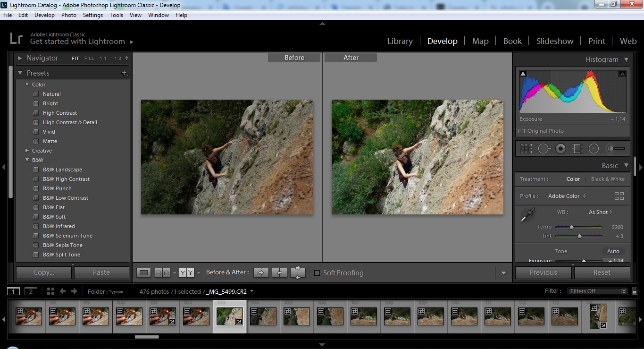The height and width of the screenshot is (349, 644).
Task: Switch treatment to Black & White
Action: click(x=608, y=179)
